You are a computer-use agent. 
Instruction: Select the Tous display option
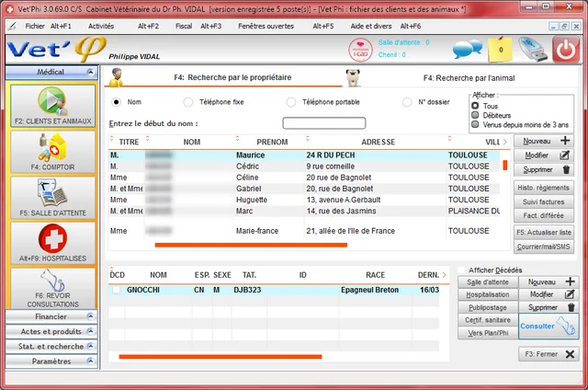point(475,106)
